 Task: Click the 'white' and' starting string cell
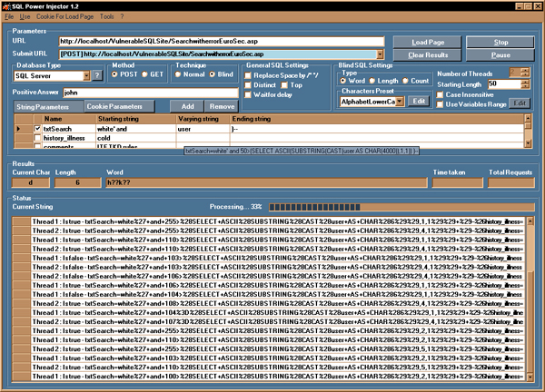click(135, 129)
